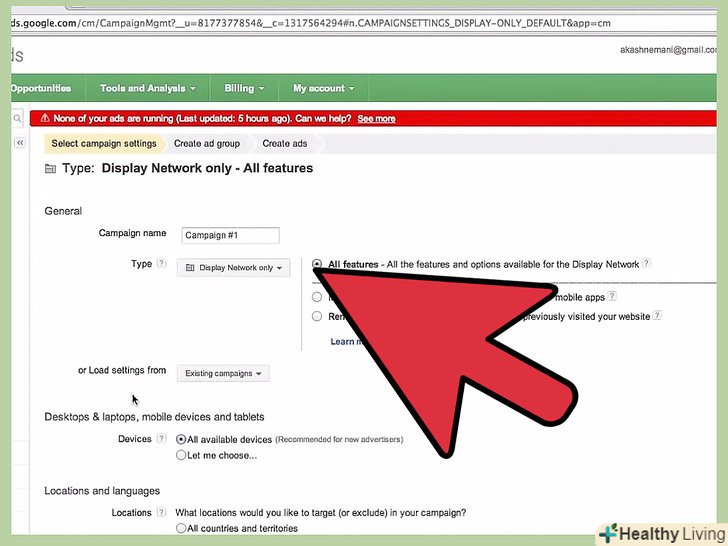The image size is (728, 546).
Task: Choose All available devices radio button
Action: click(181, 439)
